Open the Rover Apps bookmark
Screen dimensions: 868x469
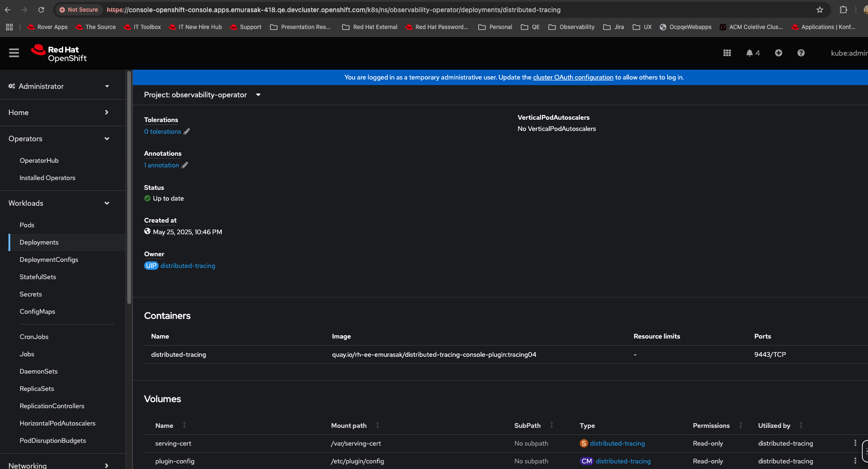47,27
